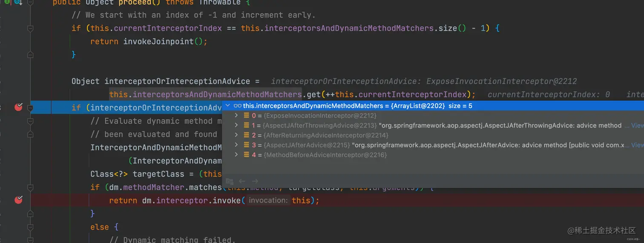Click the proceed method name
The width and height of the screenshot is (644, 243).
click(x=135, y=3)
